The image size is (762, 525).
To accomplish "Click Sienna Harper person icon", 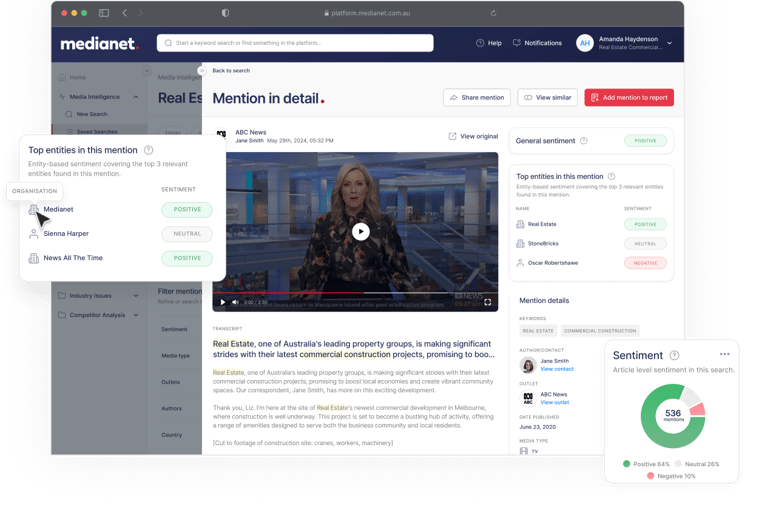I will tap(33, 234).
